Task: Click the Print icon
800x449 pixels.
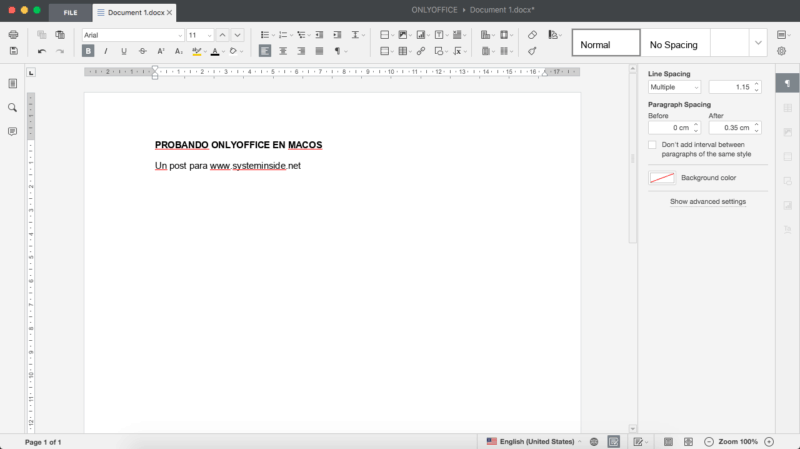Action: pyautogui.click(x=13, y=35)
